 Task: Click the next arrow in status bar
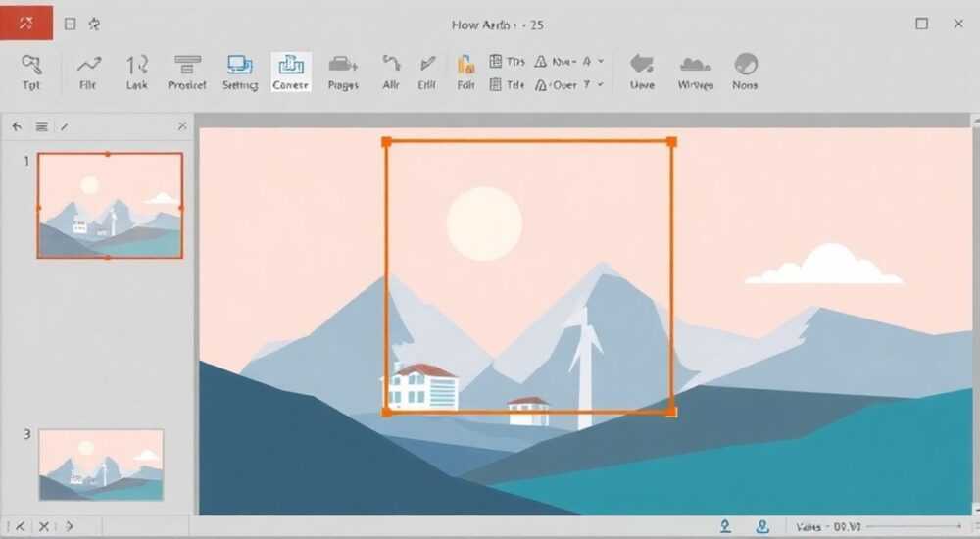pos(70,526)
